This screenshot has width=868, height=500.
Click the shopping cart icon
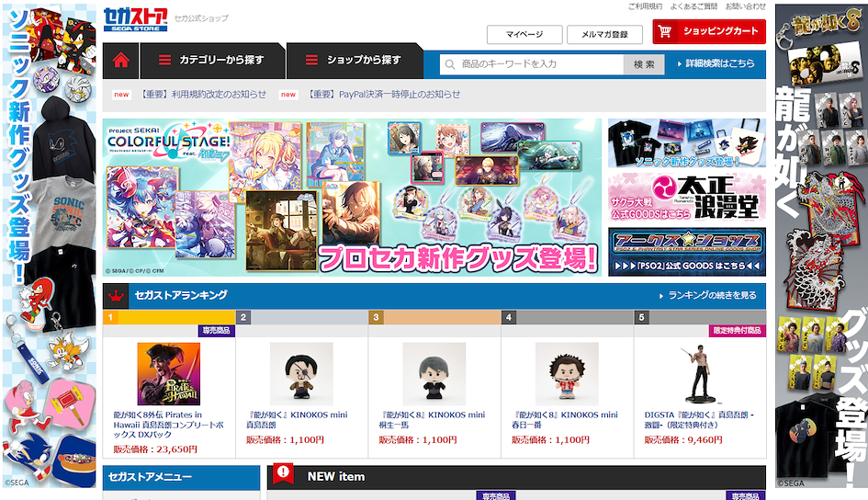tap(665, 31)
